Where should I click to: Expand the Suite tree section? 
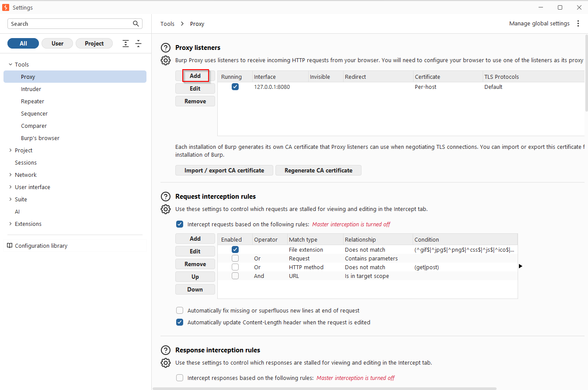(10, 199)
